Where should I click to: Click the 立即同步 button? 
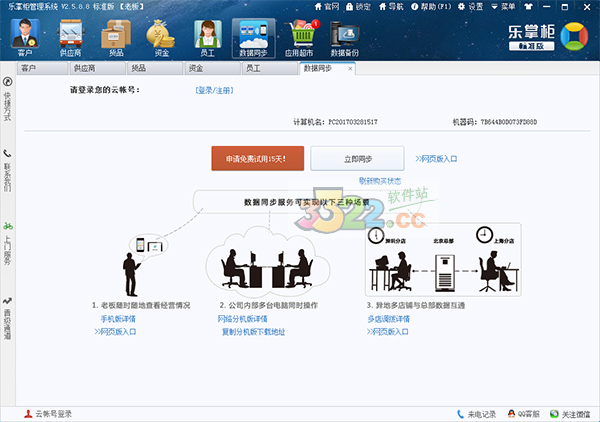coord(357,158)
